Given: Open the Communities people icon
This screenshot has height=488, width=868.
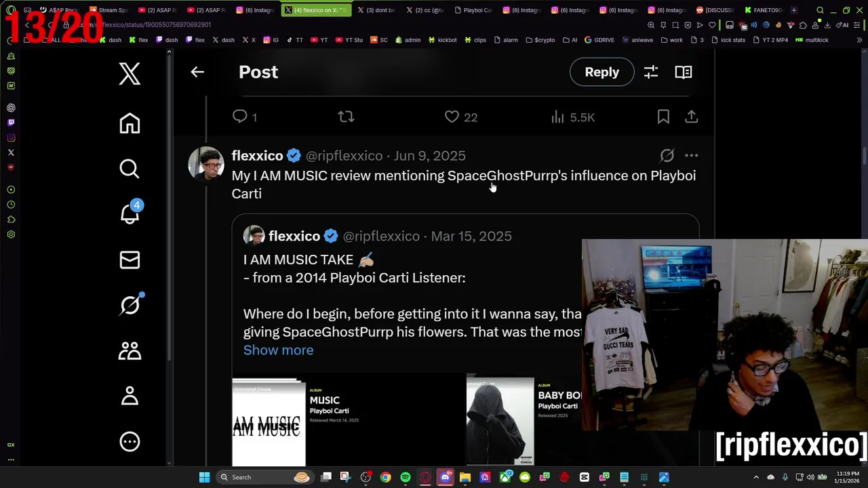Looking at the screenshot, I should (x=130, y=350).
